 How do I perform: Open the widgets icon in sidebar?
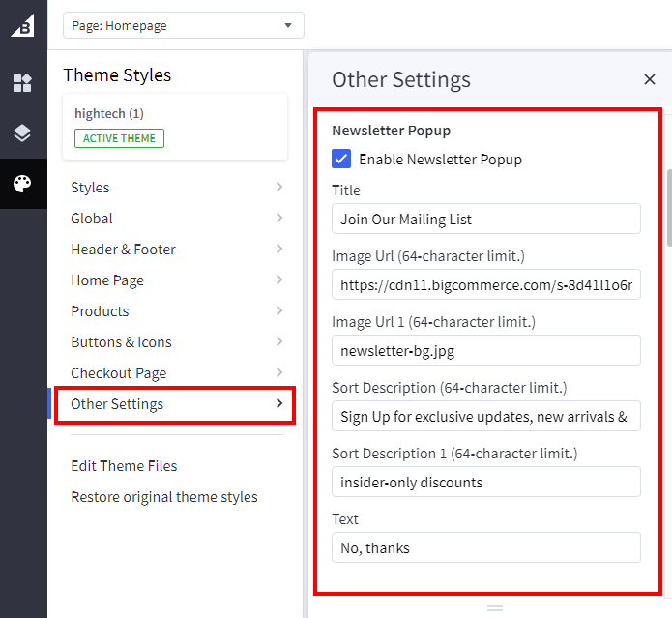click(x=22, y=83)
